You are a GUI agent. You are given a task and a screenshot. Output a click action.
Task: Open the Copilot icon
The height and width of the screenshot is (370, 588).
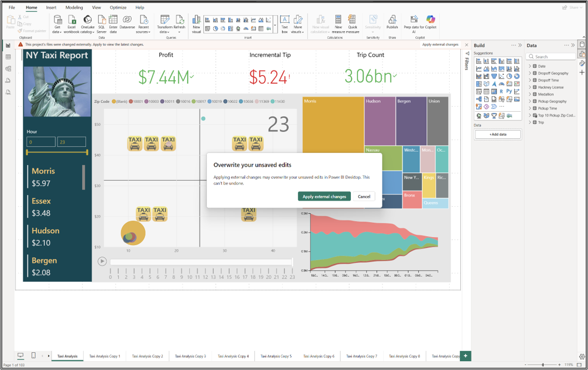[430, 19]
